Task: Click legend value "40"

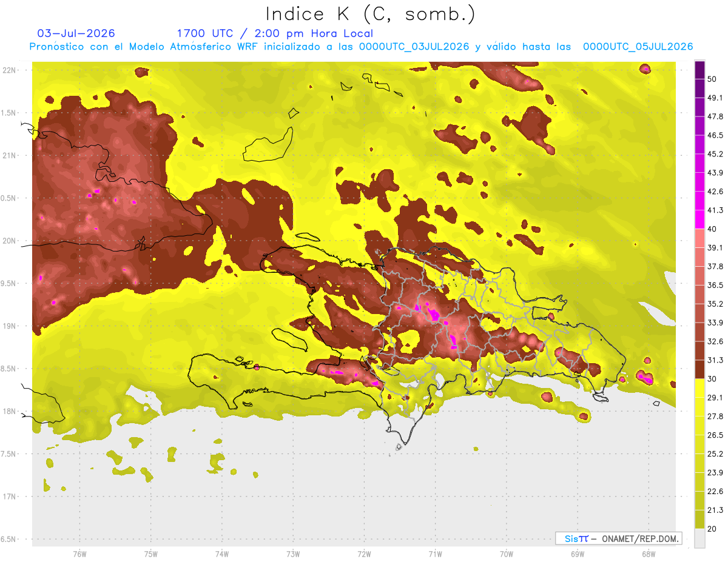Action: [712, 229]
